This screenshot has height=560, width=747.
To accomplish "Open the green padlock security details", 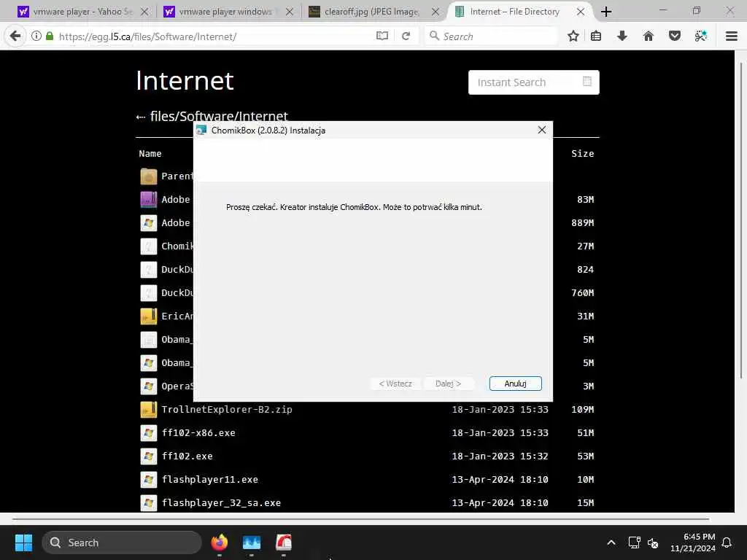I will 50,36.
